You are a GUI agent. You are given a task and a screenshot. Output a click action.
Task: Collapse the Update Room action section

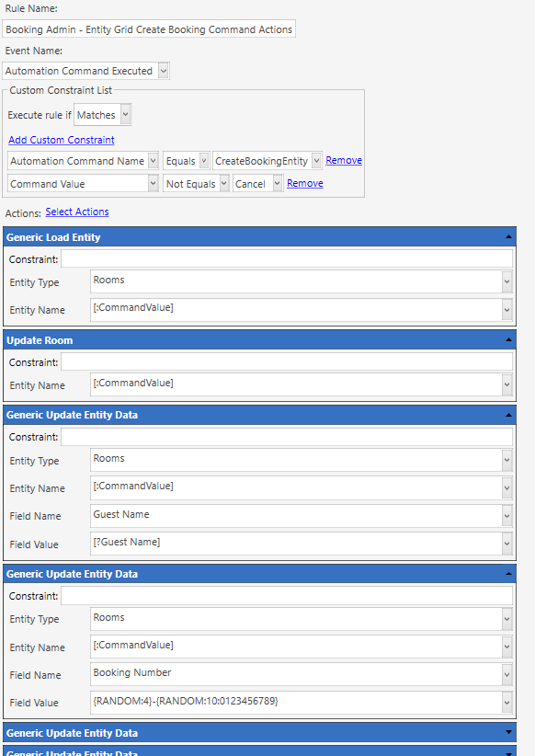click(x=508, y=340)
